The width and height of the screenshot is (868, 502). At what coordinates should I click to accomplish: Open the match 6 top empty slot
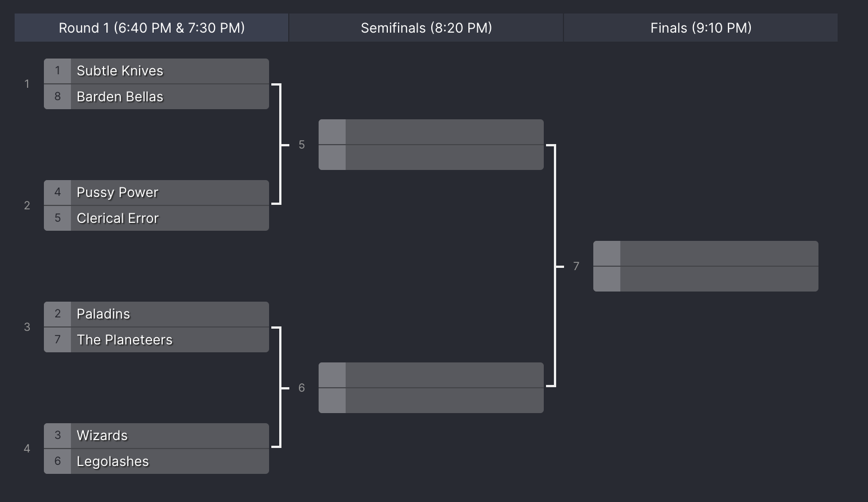coord(431,375)
